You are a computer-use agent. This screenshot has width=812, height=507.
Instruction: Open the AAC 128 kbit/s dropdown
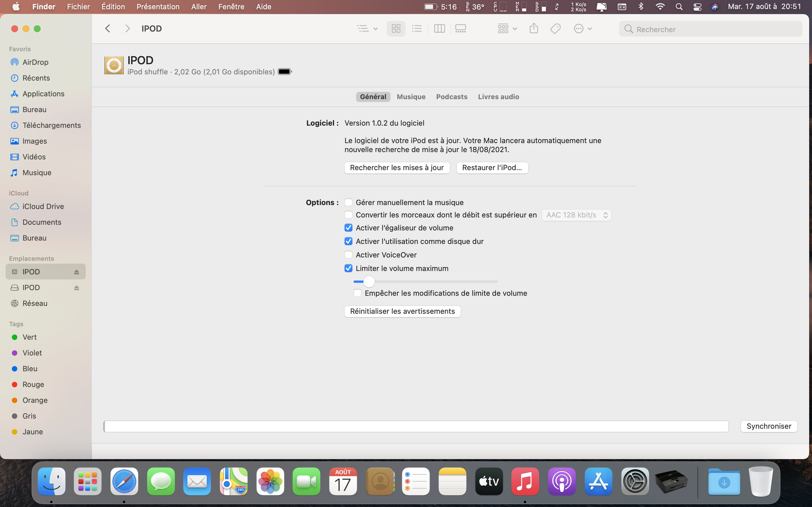(x=576, y=215)
